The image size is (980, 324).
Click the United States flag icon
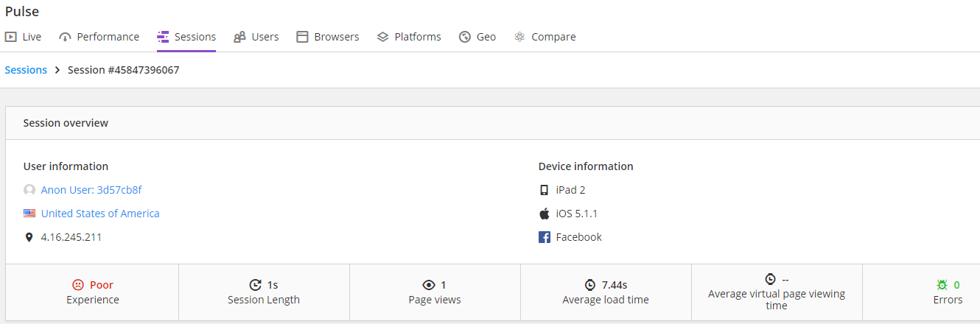click(x=29, y=214)
